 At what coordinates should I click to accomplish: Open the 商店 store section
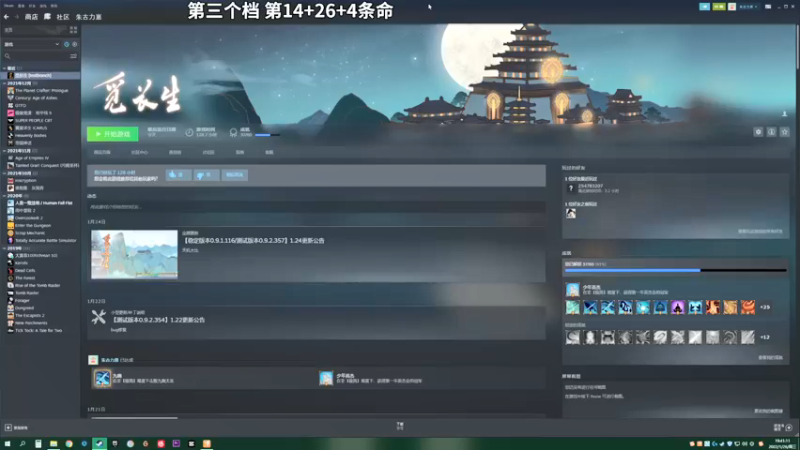[31, 17]
